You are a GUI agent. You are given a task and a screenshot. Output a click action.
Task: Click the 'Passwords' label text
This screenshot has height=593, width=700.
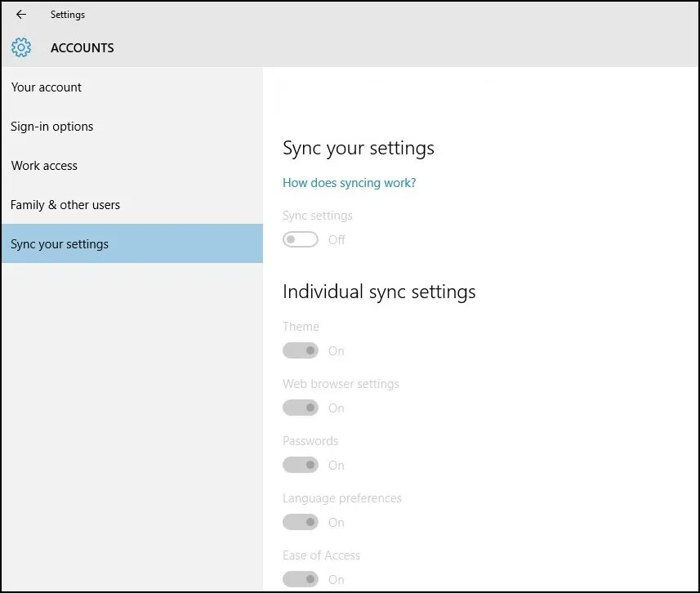310,441
